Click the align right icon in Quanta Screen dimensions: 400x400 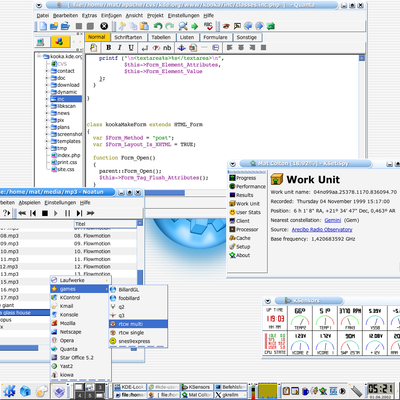tap(252, 48)
